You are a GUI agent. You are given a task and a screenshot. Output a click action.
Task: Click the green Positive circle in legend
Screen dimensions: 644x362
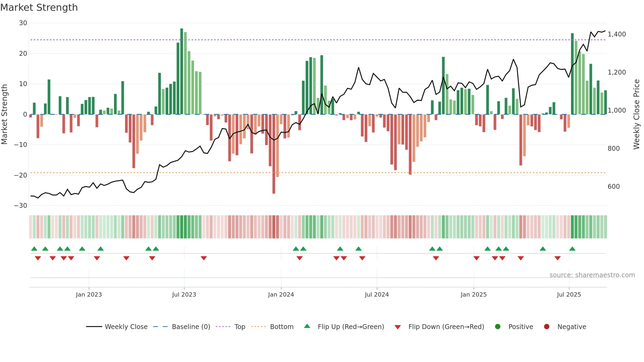pos(498,327)
